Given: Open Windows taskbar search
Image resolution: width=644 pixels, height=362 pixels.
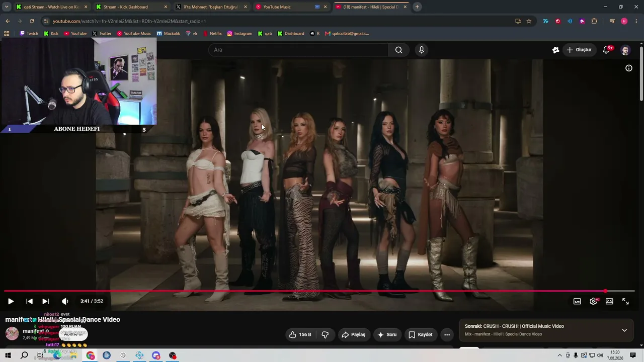Looking at the screenshot, I should (x=24, y=355).
